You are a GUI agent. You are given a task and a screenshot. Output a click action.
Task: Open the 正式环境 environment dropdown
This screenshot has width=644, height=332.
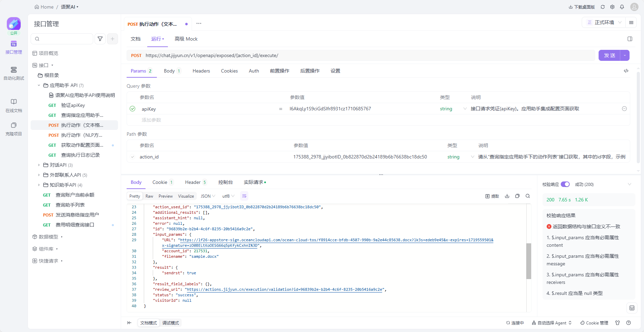tap(604, 22)
